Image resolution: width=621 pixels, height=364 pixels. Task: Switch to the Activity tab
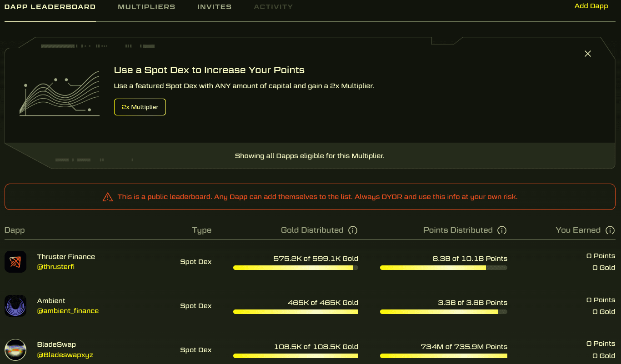click(x=273, y=7)
